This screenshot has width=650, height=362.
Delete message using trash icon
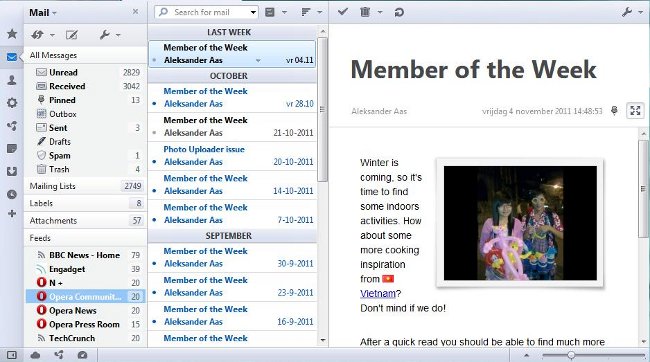(x=365, y=12)
